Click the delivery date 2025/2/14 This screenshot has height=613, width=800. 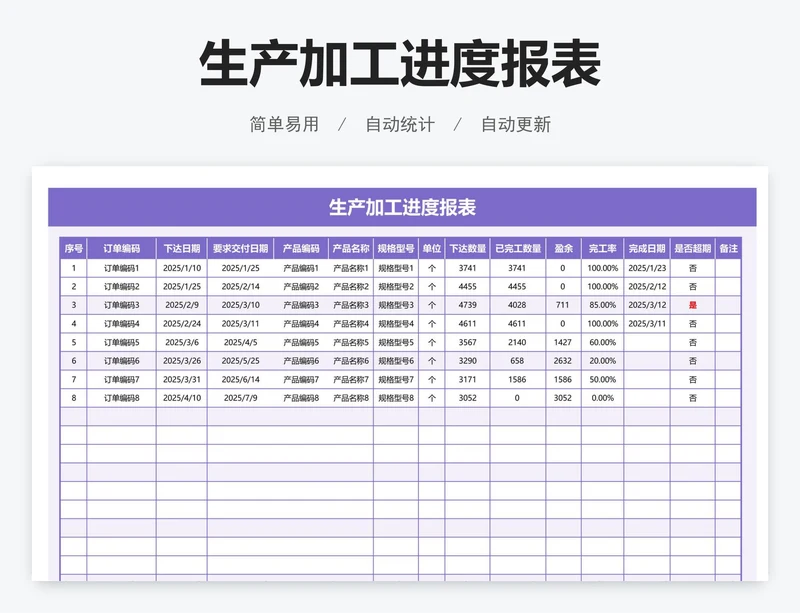pos(240,286)
